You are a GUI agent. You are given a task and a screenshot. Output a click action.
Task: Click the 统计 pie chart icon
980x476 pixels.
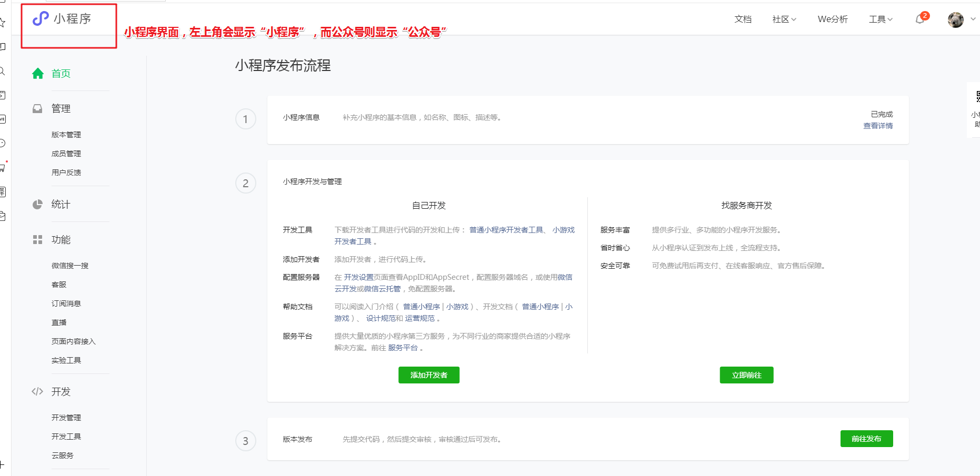pos(37,205)
